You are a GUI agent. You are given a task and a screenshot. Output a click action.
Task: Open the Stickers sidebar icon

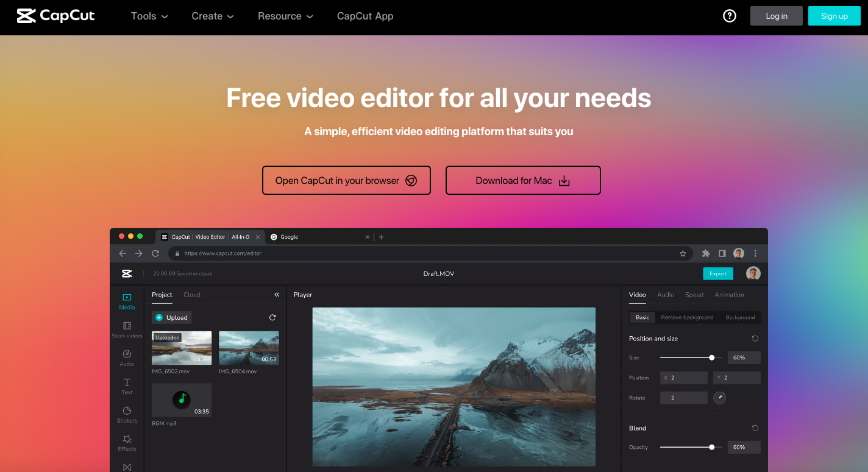click(127, 415)
